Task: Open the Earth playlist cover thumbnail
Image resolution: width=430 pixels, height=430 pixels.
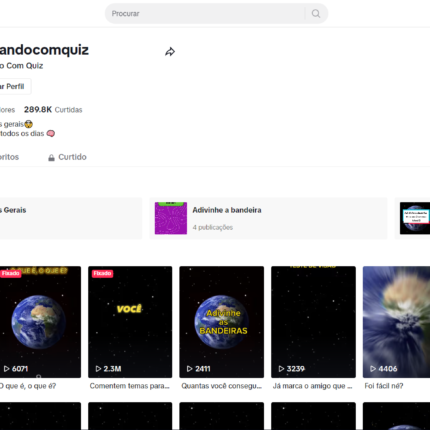Action: [x=415, y=218]
